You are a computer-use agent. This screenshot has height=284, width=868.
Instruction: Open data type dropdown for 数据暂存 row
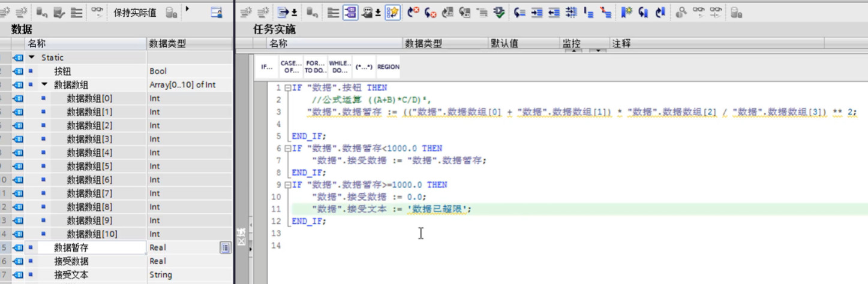point(226,247)
